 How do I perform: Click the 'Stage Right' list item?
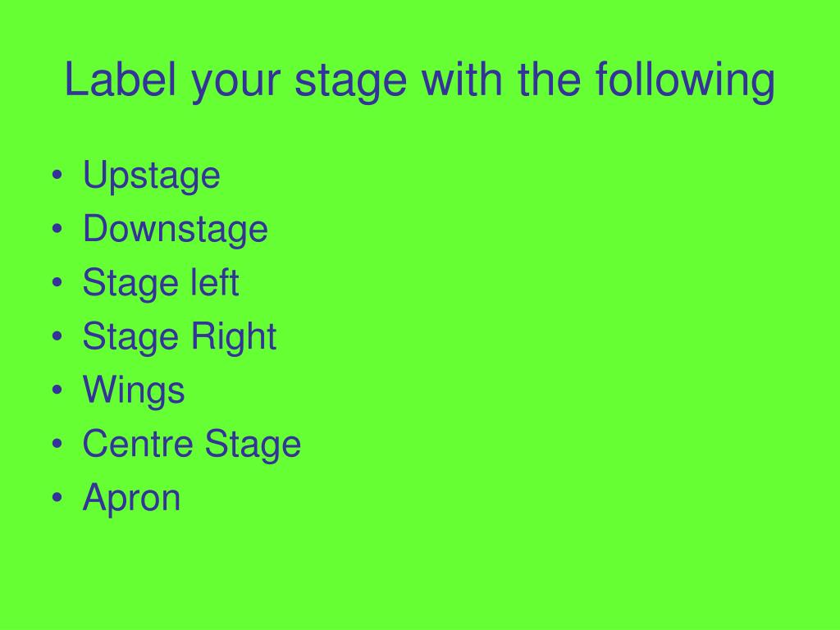click(180, 336)
